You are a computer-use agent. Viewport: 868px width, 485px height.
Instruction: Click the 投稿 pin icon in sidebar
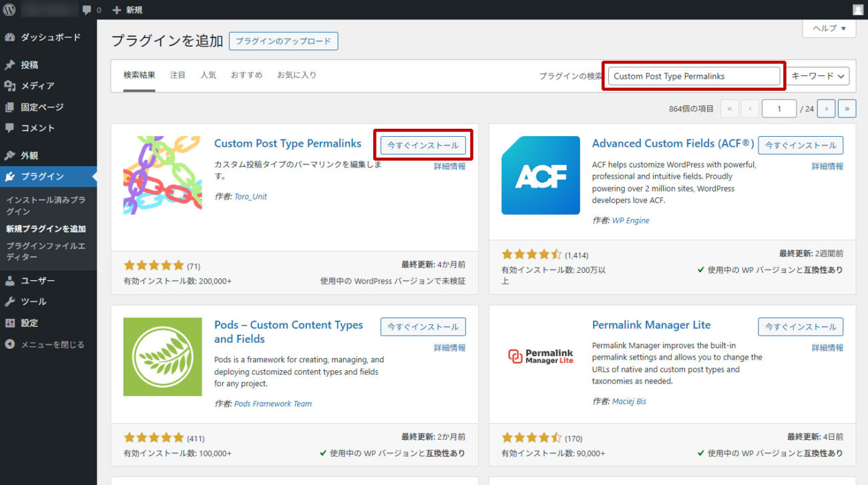coord(9,65)
